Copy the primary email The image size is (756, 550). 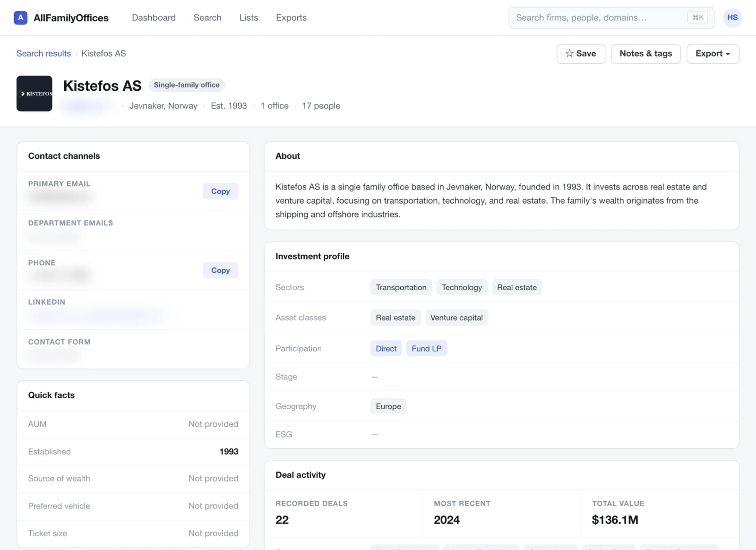click(220, 191)
